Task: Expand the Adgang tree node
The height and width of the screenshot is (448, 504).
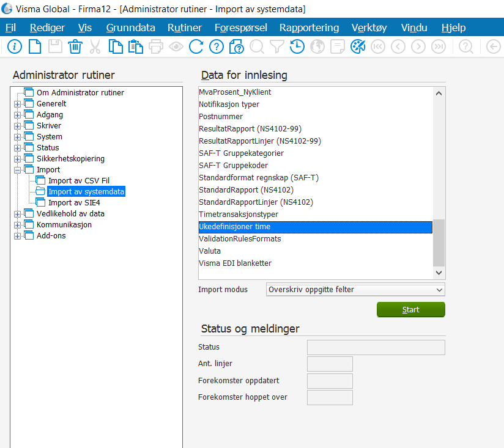Action: pos(17,115)
